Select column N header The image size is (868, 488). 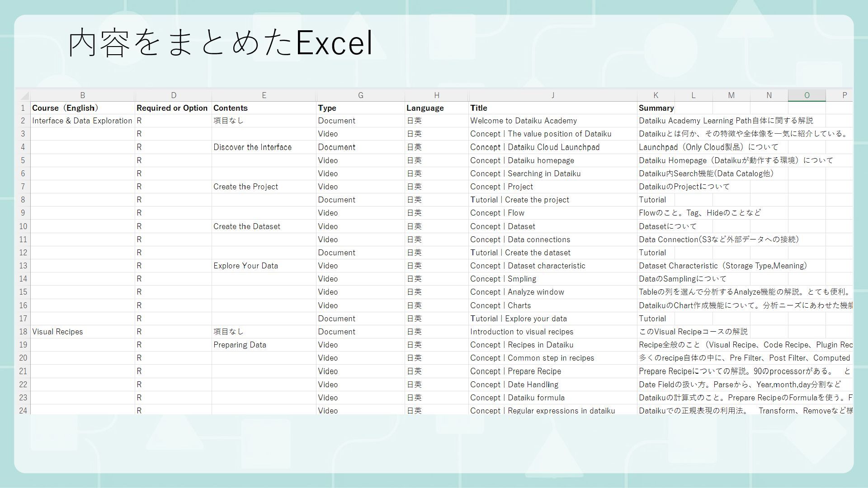[x=769, y=95]
